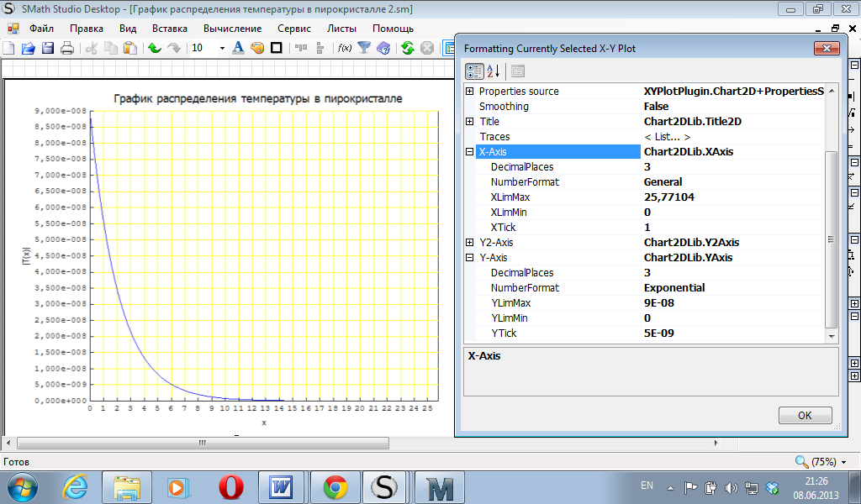861x504 pixels.
Task: Open the Вычисление menu
Action: click(x=232, y=28)
